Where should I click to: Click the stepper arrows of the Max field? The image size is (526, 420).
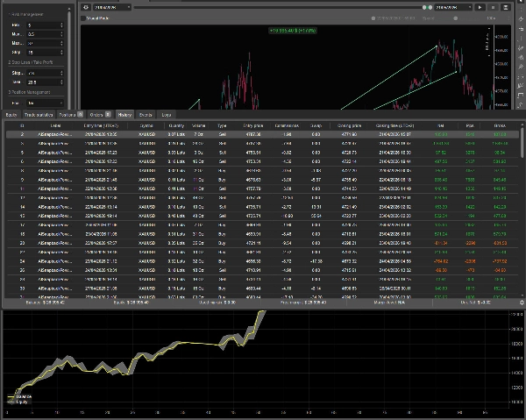tap(61, 43)
